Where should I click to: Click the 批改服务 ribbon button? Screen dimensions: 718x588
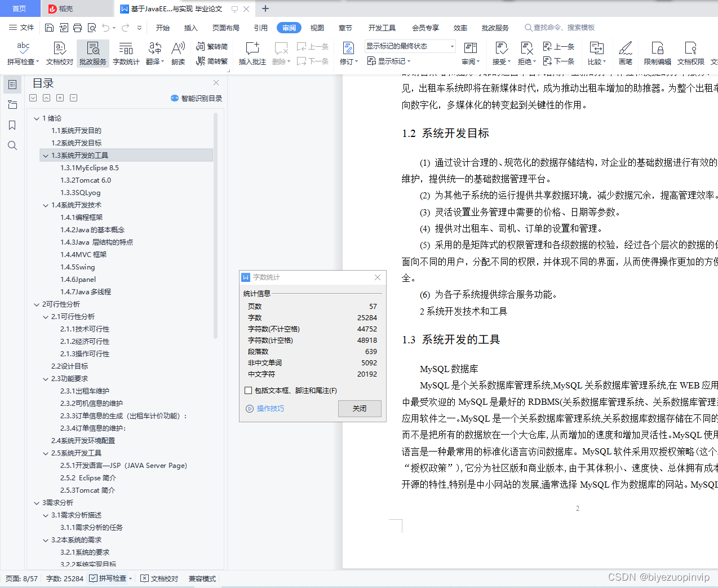coord(93,54)
